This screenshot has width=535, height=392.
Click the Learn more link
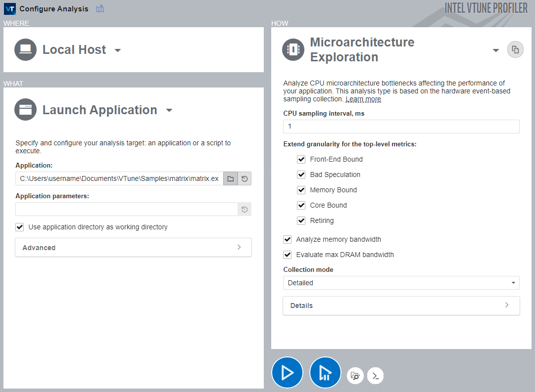[363, 99]
